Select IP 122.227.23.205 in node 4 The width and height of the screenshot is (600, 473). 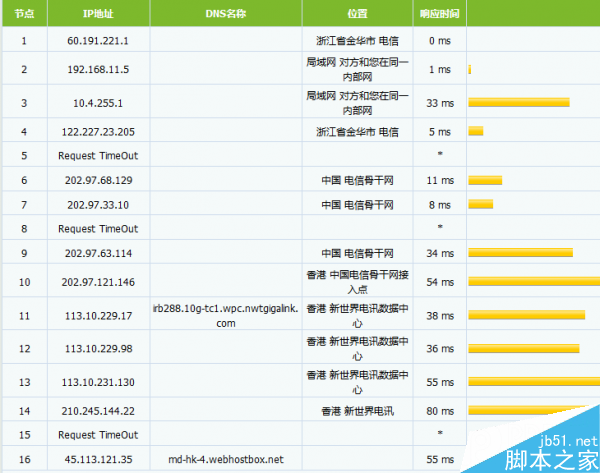point(98,131)
